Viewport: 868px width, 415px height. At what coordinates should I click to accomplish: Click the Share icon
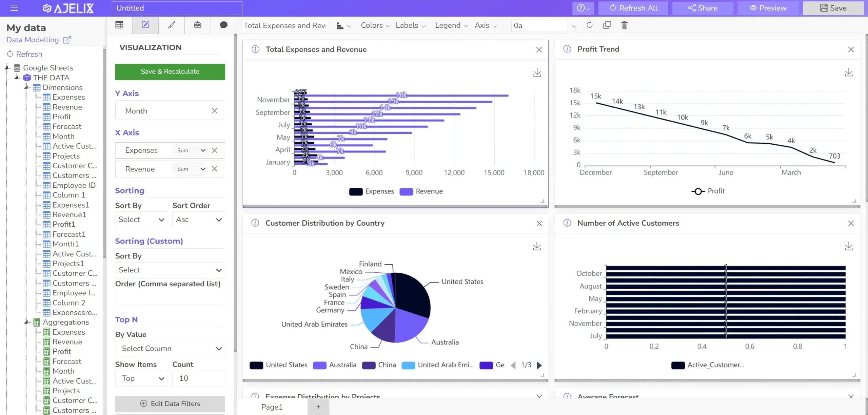703,8
